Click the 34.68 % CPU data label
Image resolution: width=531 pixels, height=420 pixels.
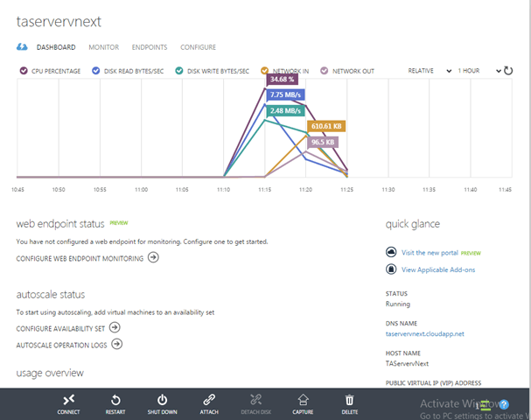point(282,80)
